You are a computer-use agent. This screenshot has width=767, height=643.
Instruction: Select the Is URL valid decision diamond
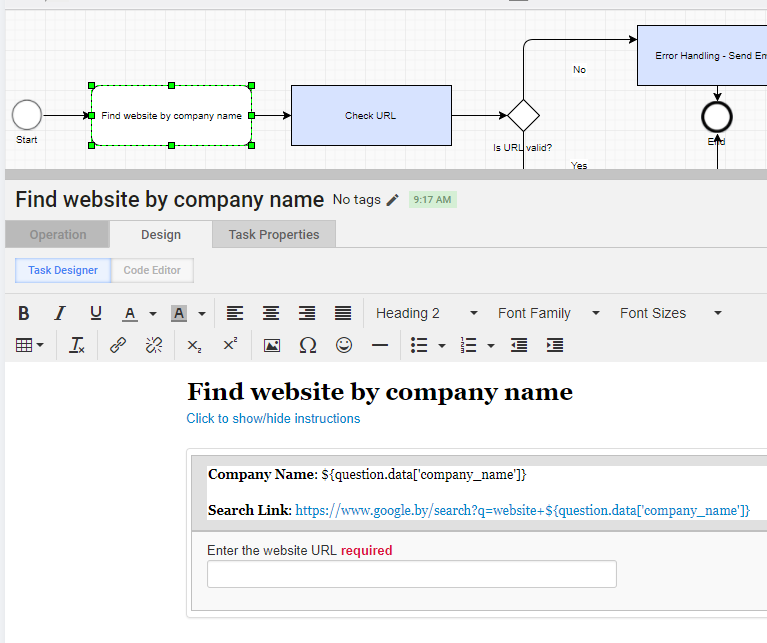pos(523,116)
